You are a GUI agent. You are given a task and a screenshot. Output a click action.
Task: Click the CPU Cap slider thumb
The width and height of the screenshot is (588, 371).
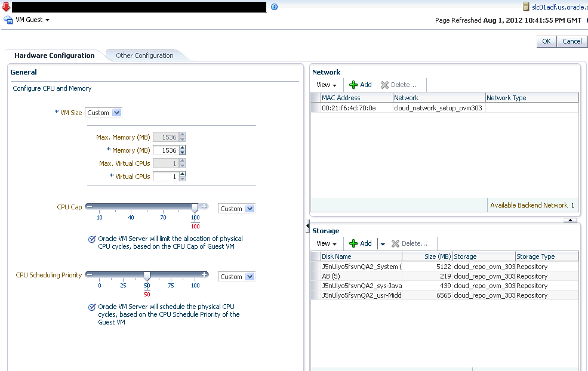click(x=195, y=208)
